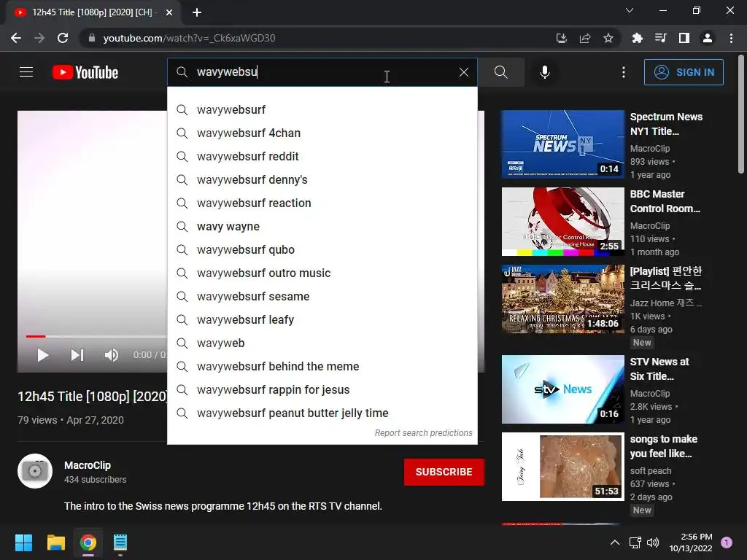Screen dimensions: 747x560
Task: Mute the video volume
Action: [112, 355]
